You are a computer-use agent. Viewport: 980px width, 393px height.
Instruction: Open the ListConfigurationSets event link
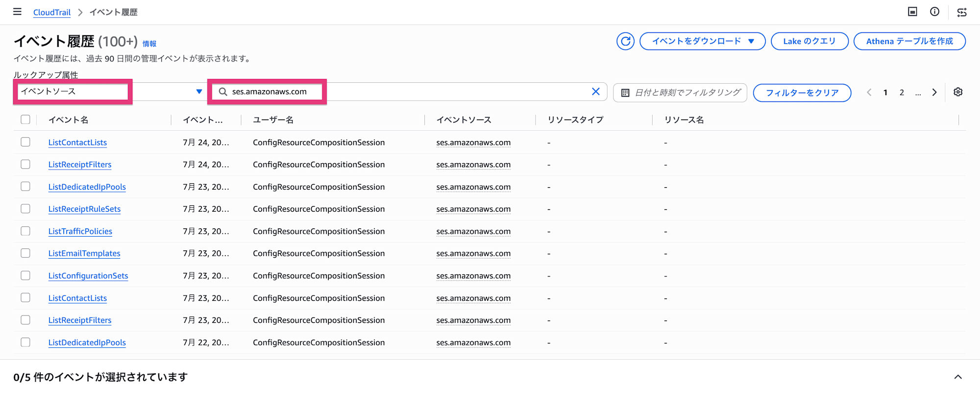pos(88,275)
